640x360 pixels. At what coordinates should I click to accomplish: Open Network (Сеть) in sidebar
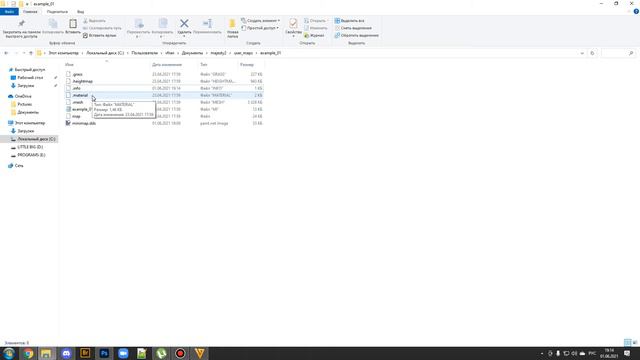pos(19,166)
